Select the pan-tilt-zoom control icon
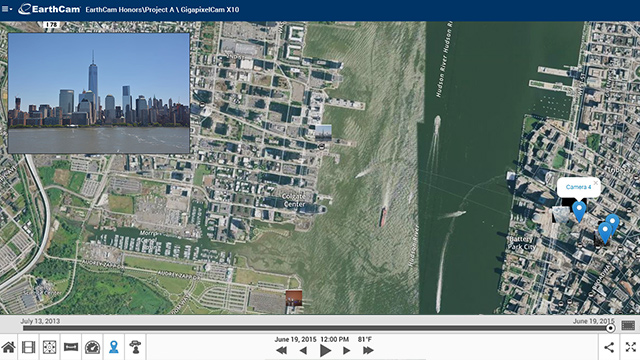The image size is (640, 360). pos(49,347)
